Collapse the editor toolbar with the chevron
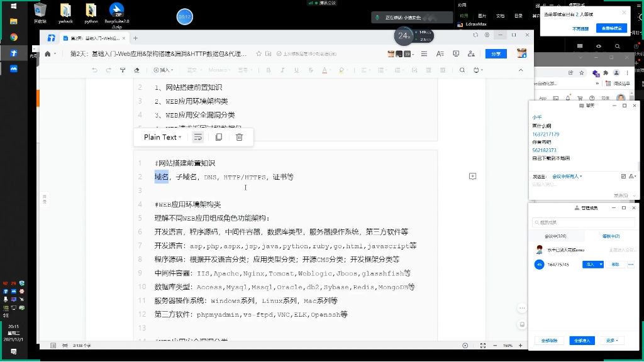This screenshot has width=644, height=362. point(521,70)
